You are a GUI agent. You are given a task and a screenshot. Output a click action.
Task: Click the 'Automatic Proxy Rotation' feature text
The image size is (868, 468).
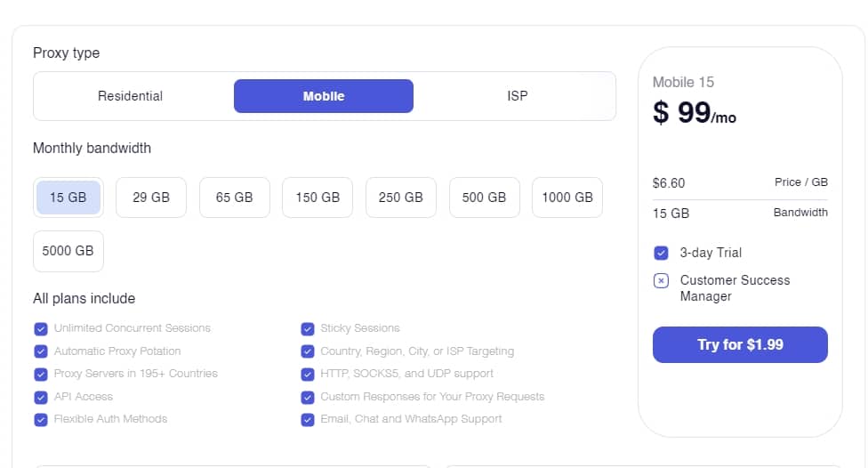coord(117,351)
